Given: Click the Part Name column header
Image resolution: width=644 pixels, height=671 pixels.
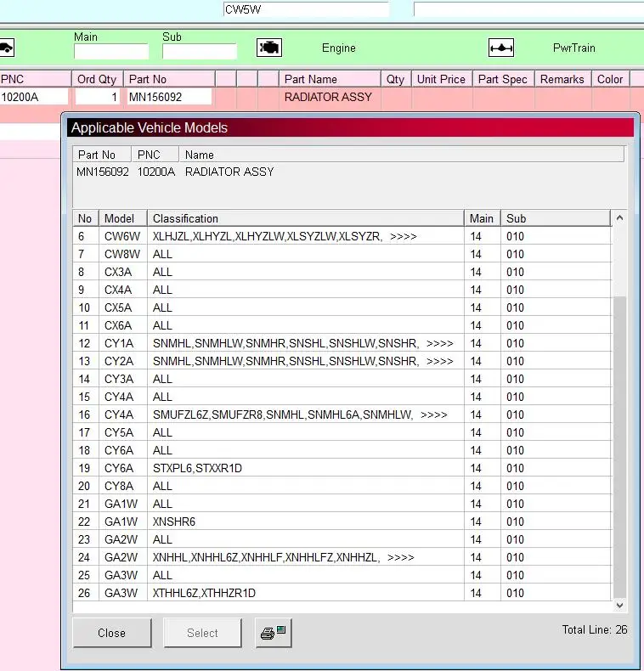Looking at the screenshot, I should coord(330,79).
